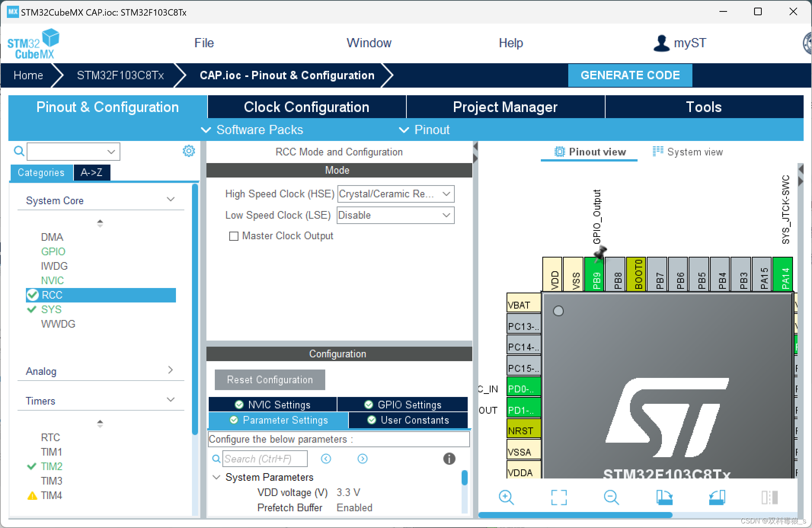This screenshot has width=812, height=528.
Task: Open the categories settings gear icon
Action: pos(189,151)
